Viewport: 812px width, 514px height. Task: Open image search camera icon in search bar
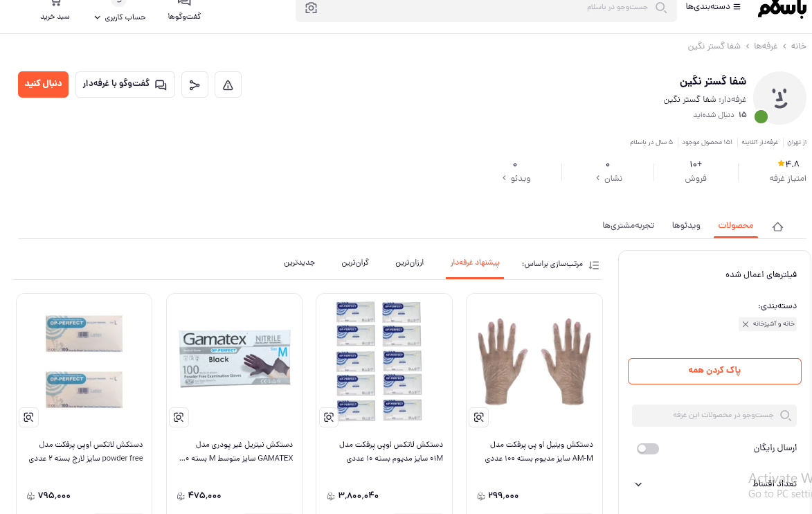(311, 8)
